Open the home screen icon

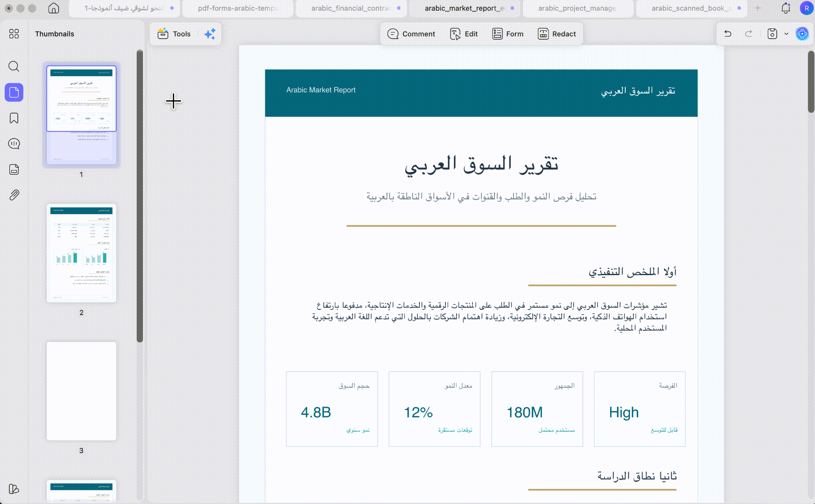[53, 8]
